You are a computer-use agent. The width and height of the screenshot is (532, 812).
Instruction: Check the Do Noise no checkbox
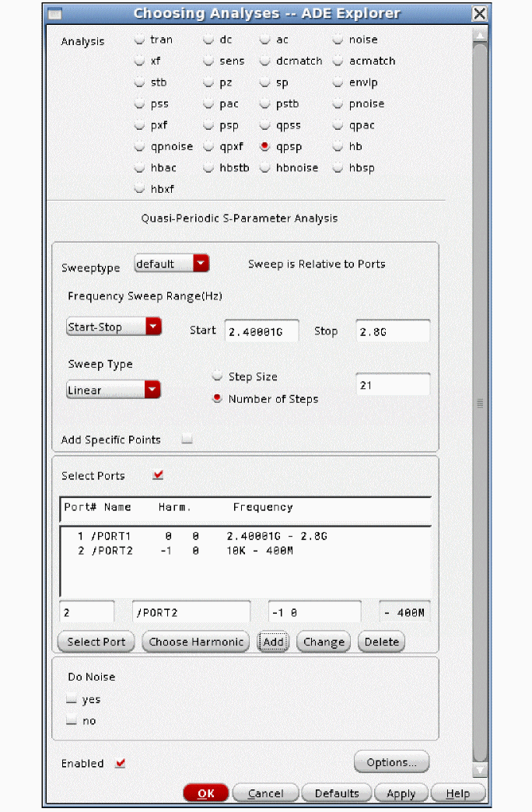click(72, 720)
